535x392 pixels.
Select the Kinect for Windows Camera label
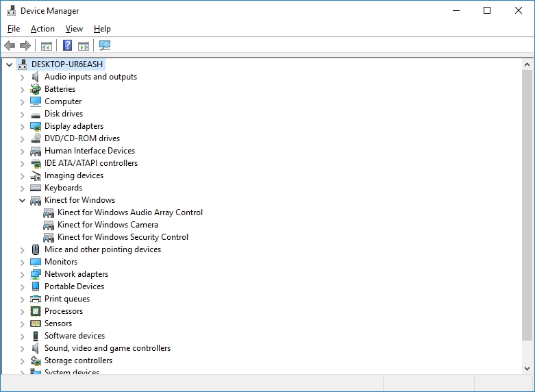(x=108, y=225)
